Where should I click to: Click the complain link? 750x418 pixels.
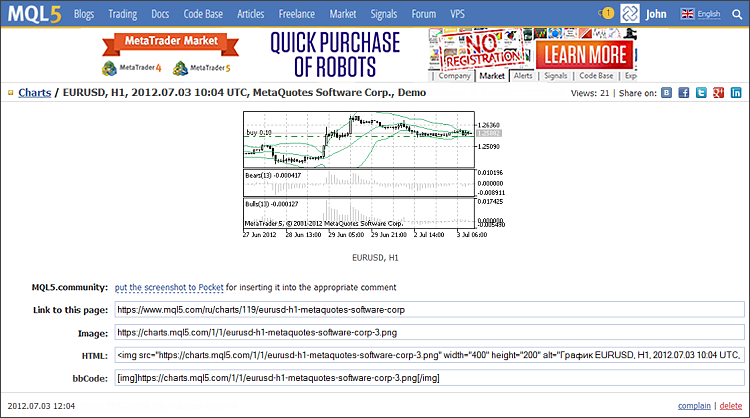coord(694,406)
